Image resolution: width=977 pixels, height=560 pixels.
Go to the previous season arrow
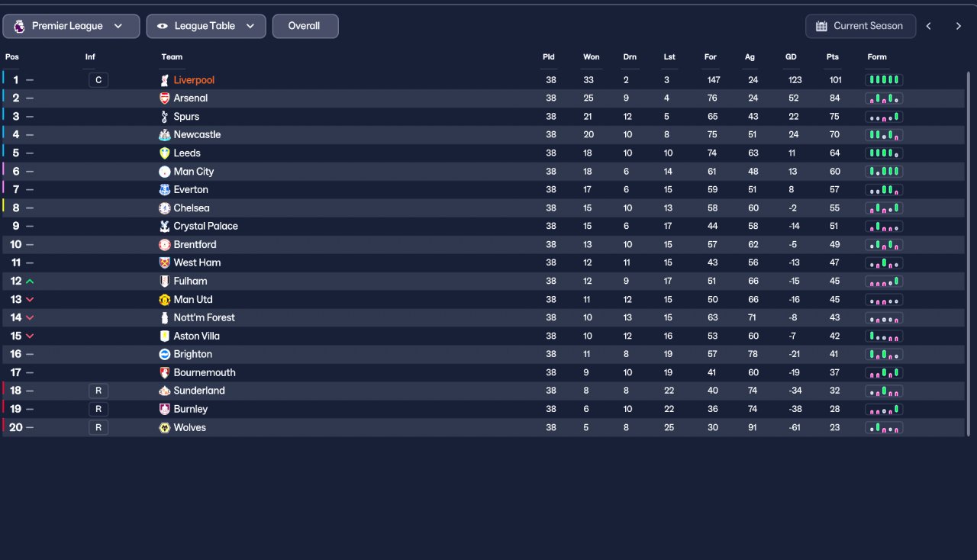(929, 26)
